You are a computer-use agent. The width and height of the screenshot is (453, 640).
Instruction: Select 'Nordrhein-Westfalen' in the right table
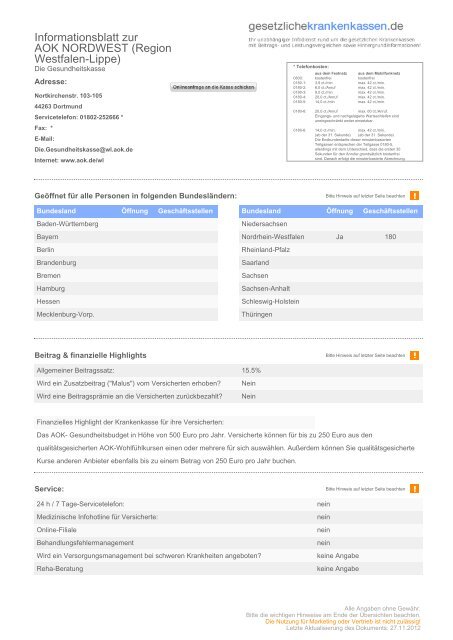point(273,237)
